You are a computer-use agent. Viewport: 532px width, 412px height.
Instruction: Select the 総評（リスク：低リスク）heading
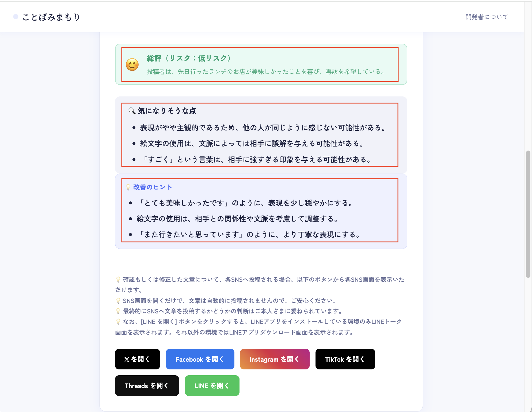(x=188, y=58)
